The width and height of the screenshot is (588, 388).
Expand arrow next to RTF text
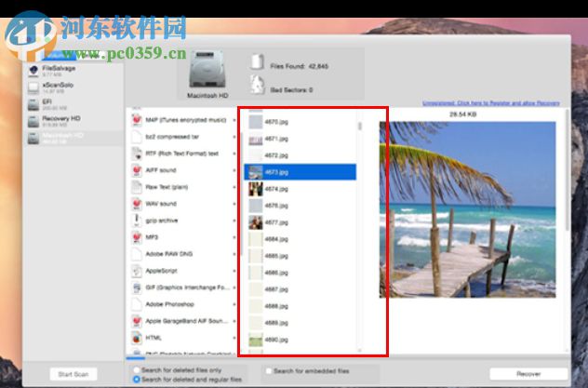pos(234,154)
